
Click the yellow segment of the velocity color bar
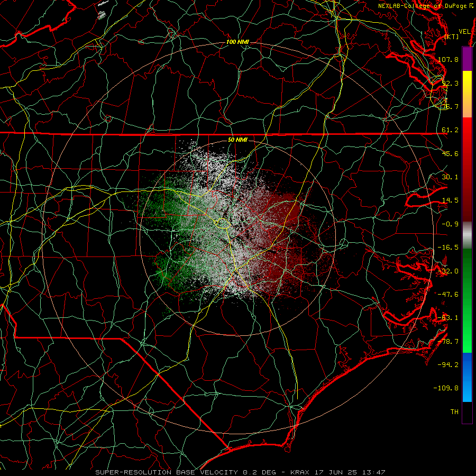point(467,94)
